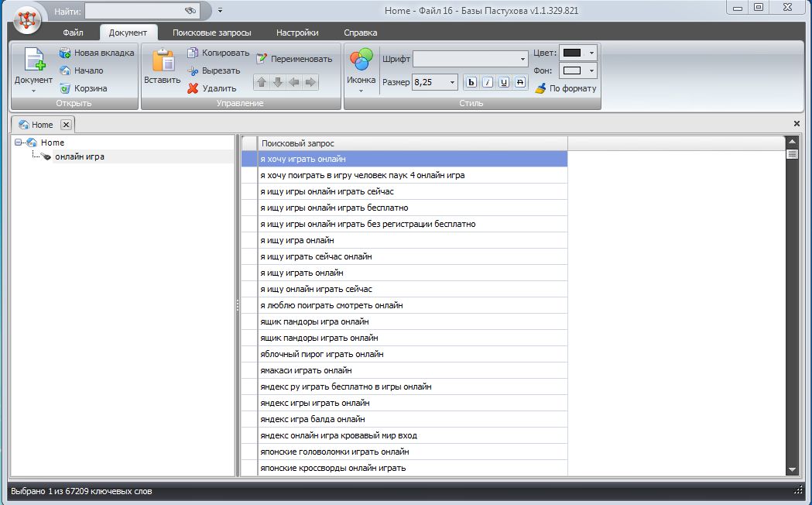812x505 pixels.
Task: Select Home in the tree
Action: (x=53, y=143)
